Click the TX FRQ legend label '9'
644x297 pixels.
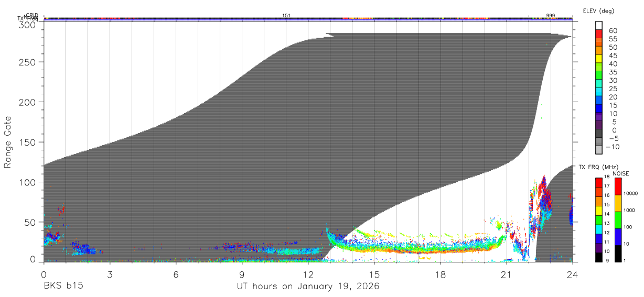[x=607, y=260]
